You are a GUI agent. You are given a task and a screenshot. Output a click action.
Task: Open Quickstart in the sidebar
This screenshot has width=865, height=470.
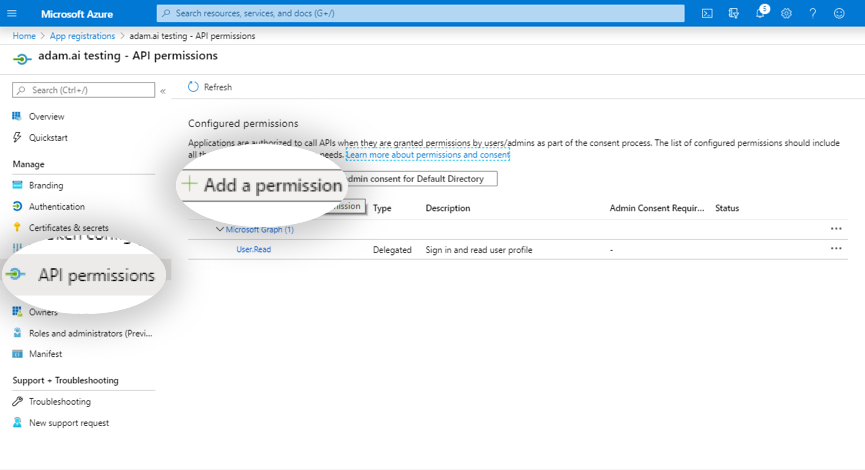pos(48,137)
